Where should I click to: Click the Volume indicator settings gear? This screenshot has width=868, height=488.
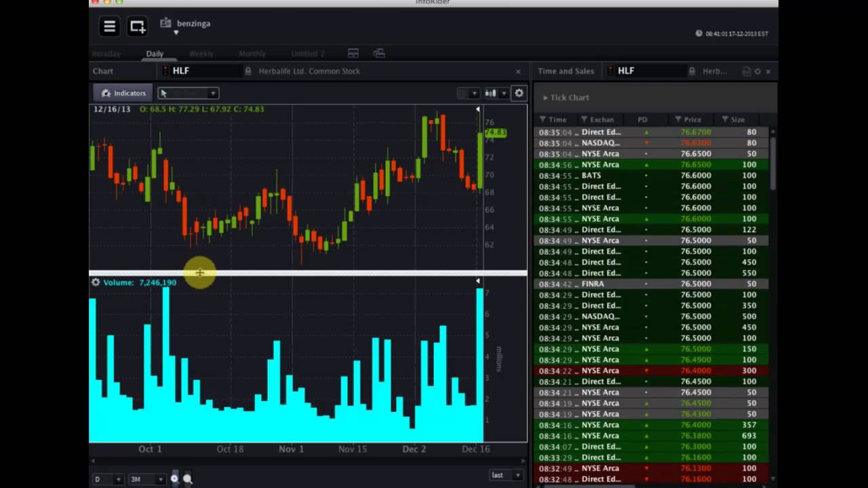pos(96,282)
